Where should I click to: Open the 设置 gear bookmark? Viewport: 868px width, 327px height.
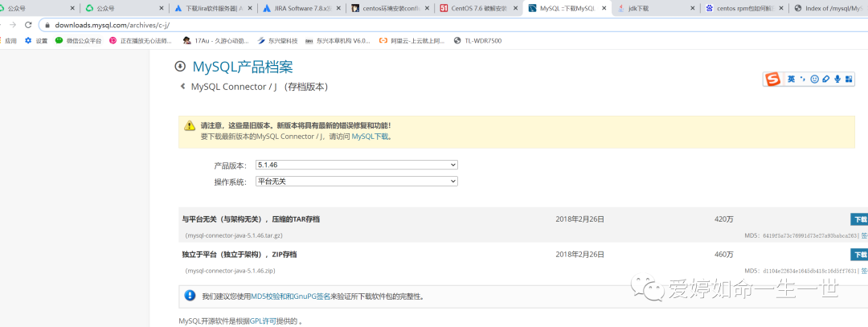[x=36, y=40]
